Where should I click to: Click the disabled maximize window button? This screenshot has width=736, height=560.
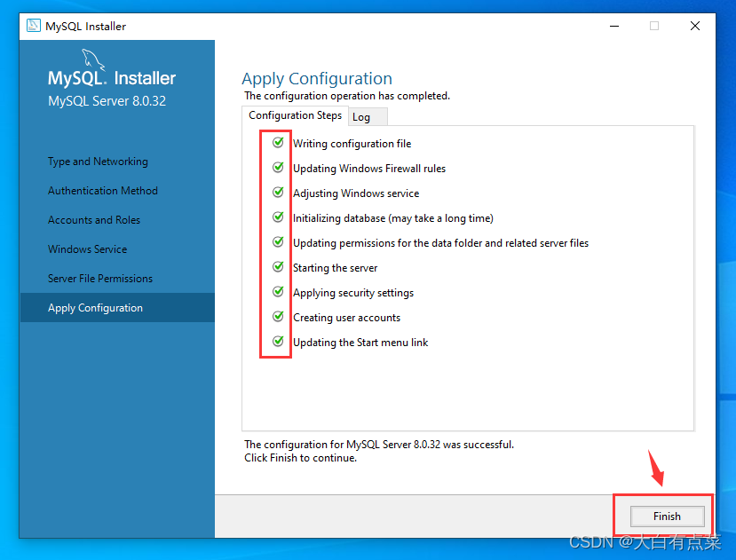point(653,26)
